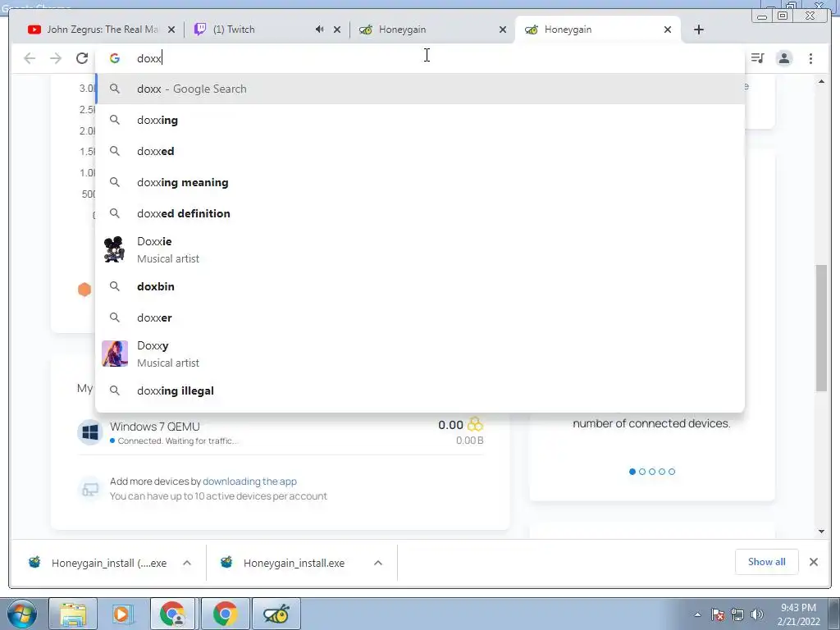Select the second carousel dot
The height and width of the screenshot is (630, 840).
[x=642, y=472]
